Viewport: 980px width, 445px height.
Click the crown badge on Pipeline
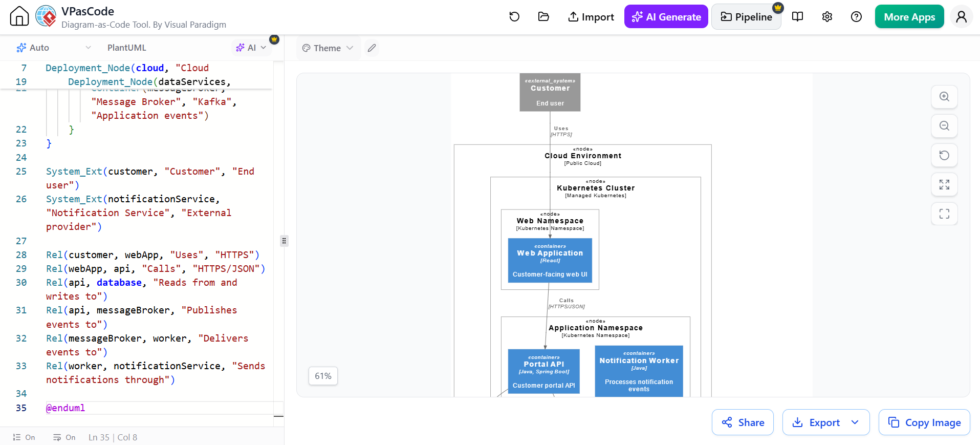click(x=778, y=8)
